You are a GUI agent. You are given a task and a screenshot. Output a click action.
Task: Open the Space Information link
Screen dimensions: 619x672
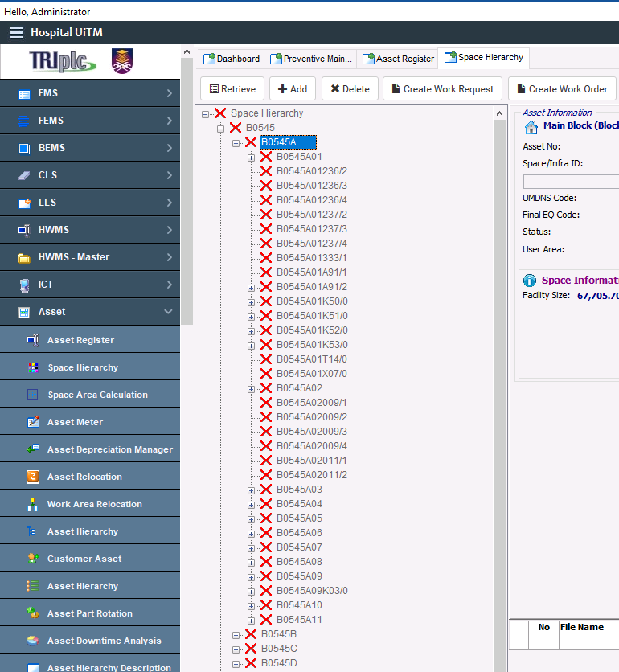pos(580,281)
